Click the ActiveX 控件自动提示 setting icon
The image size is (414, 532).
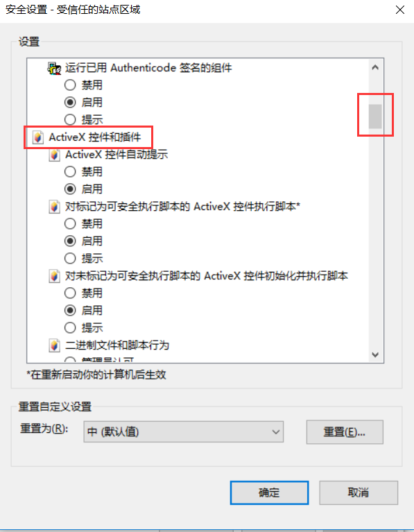(x=54, y=155)
